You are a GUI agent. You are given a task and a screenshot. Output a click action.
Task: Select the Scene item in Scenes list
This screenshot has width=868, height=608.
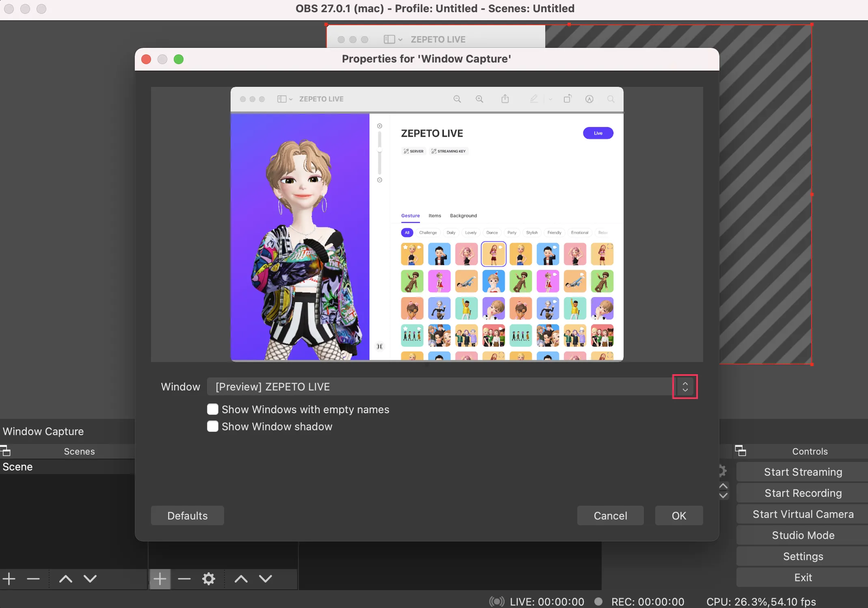tap(67, 467)
